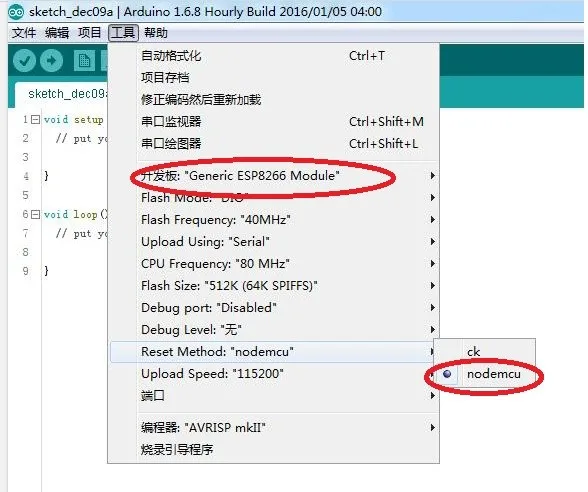Open the 编辑 menu
Viewport: 588px width, 492px height.
point(57,33)
